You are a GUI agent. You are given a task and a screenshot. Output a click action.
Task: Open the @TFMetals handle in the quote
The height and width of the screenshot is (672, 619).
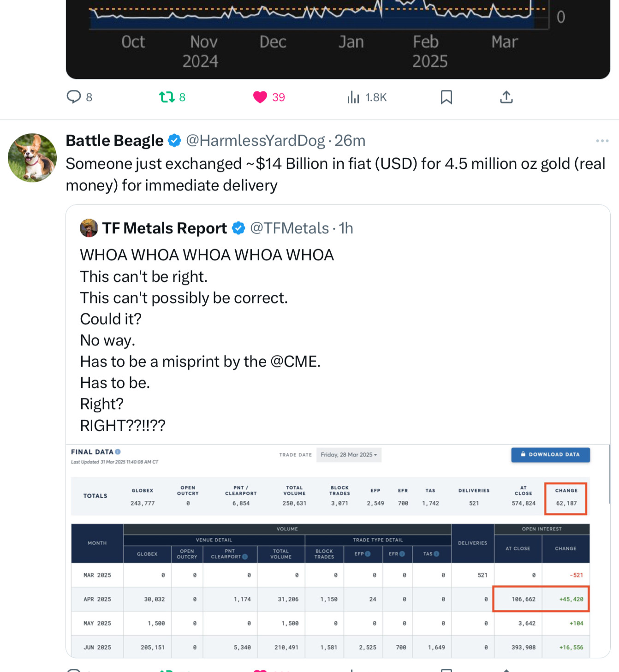point(289,228)
